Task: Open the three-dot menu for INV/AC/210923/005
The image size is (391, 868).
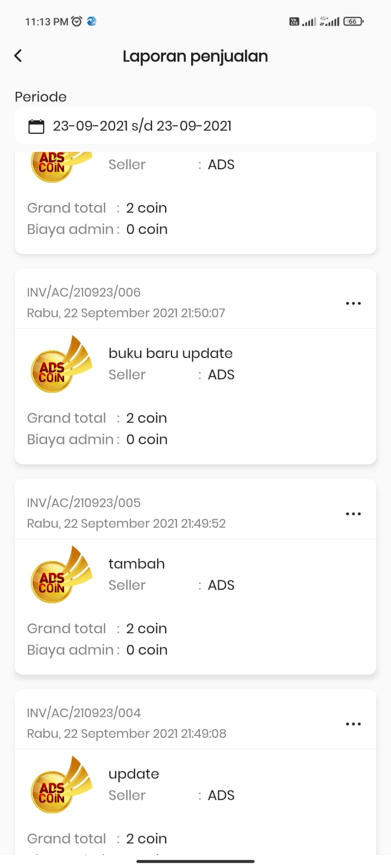Action: (x=354, y=514)
